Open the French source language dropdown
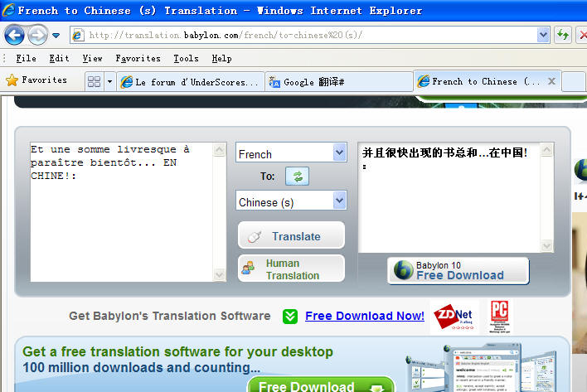Viewport: 587px width, 392px height. click(291, 152)
